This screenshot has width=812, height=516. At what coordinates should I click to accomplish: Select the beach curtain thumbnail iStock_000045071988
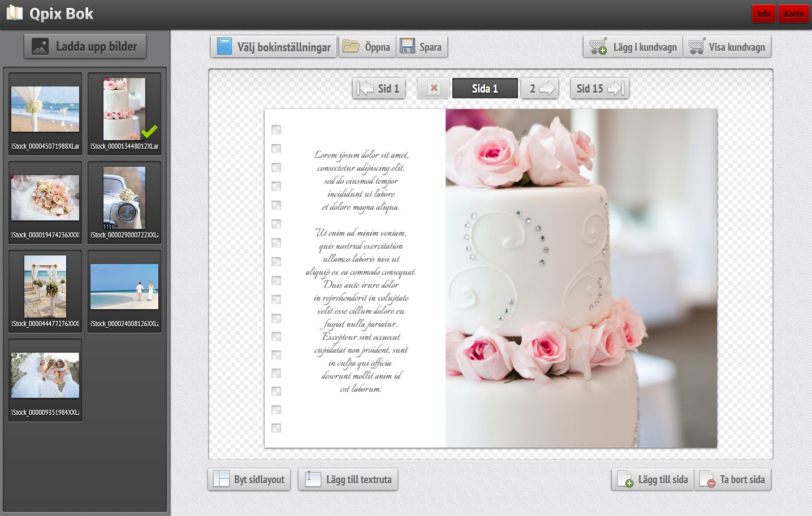(45, 113)
